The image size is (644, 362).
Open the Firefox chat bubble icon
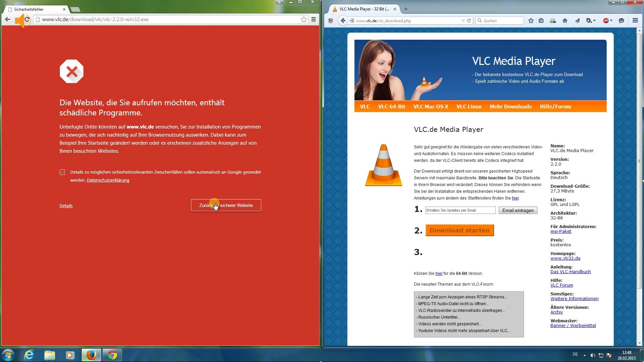pos(621,21)
